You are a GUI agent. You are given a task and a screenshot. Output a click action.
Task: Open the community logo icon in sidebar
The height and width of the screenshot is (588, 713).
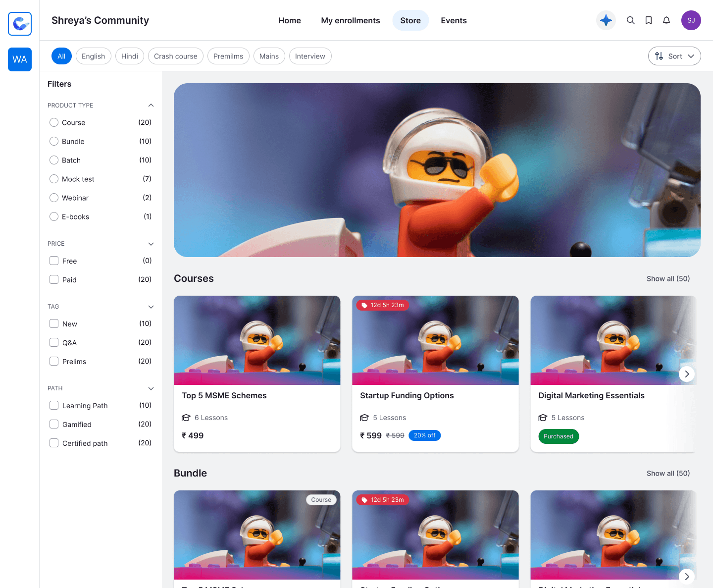click(x=20, y=24)
